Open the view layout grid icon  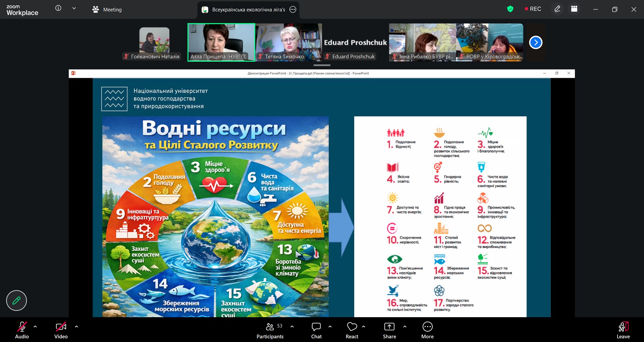(x=574, y=9)
